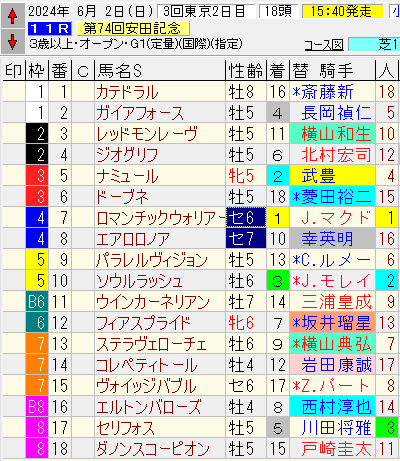Click the B6 blinker frame cell for ウインカーネリアン

(37, 302)
